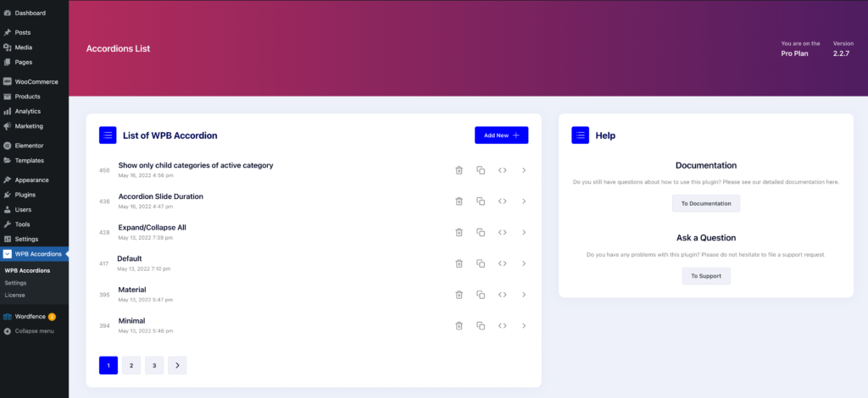Open Templates menu item

tap(34, 160)
